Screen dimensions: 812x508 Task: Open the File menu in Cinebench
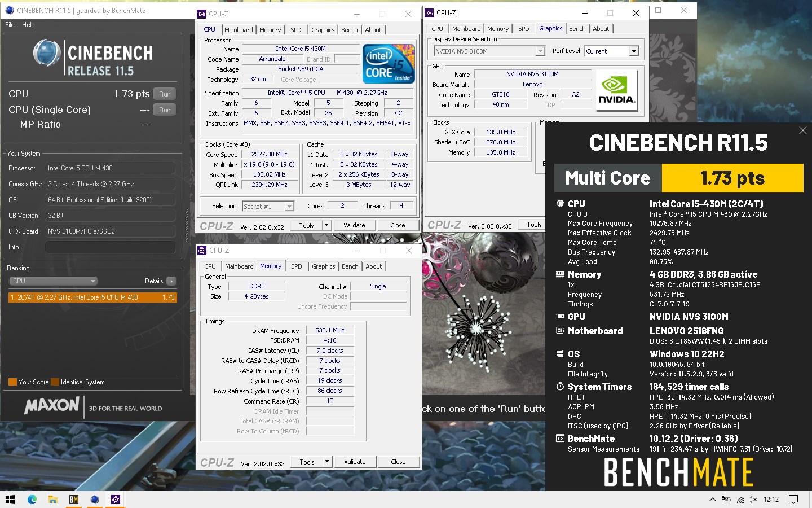pos(10,25)
